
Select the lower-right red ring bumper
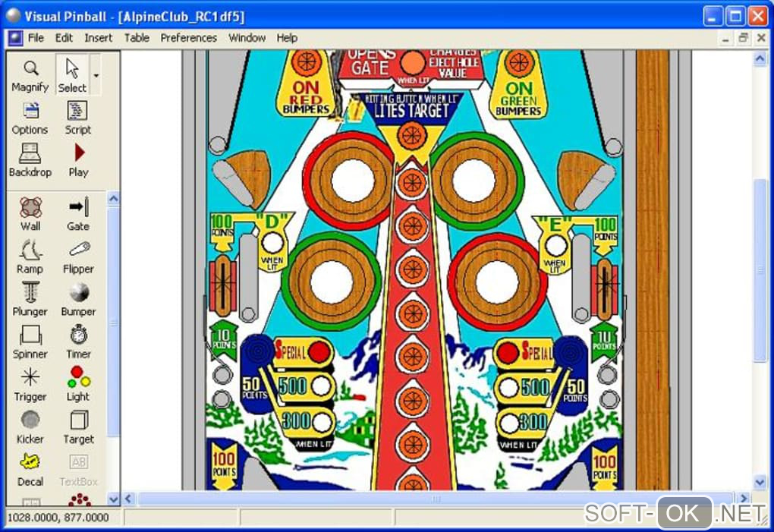click(x=498, y=282)
